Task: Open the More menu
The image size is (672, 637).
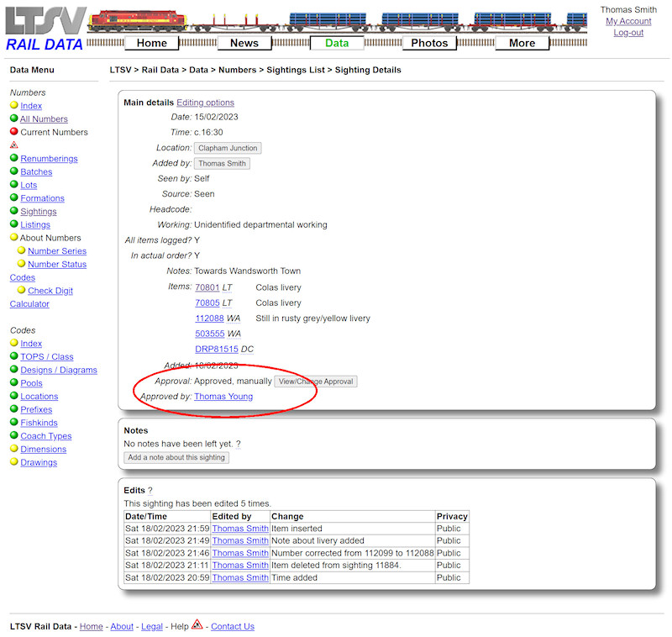Action: pyautogui.click(x=522, y=42)
